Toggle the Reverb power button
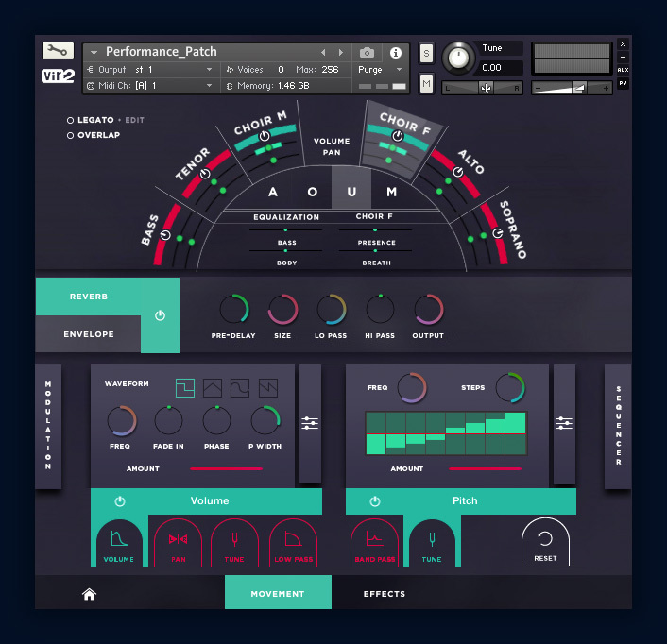 pos(160,315)
